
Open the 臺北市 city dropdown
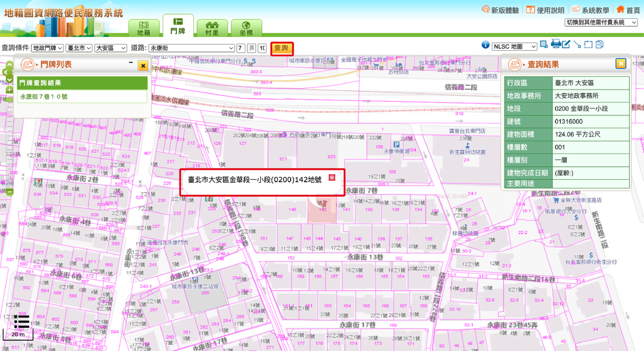[x=79, y=48]
